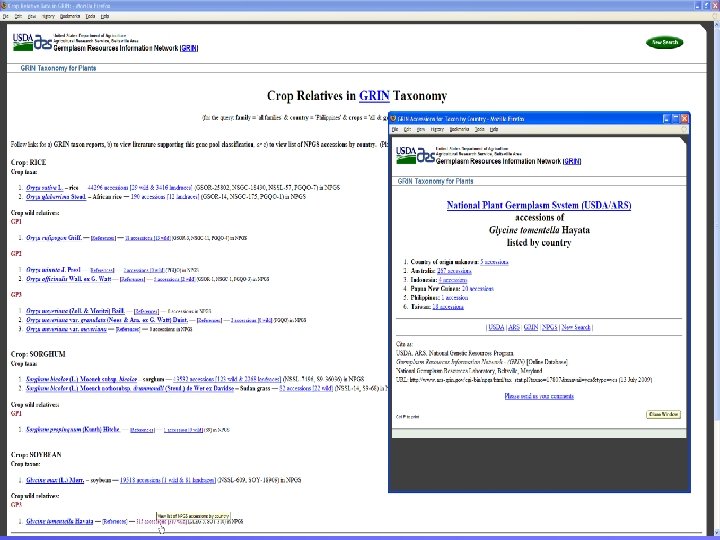The height and width of the screenshot is (540, 720).
Task: Open Papua New Guinea 20 accessions link
Action: coord(478,289)
